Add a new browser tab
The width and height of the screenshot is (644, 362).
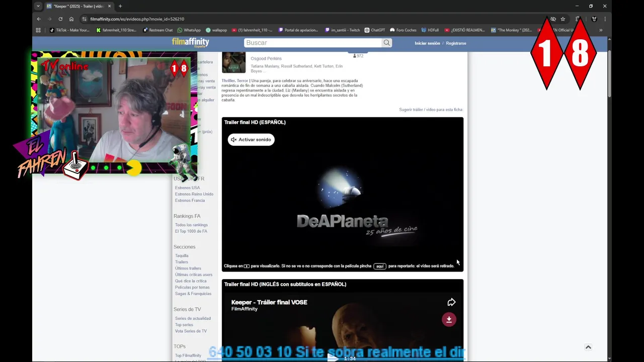(120, 6)
